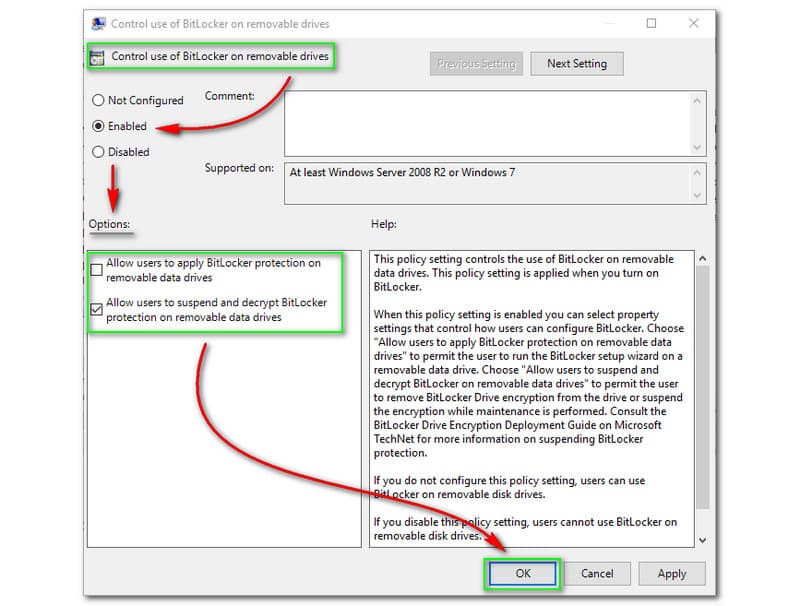Go to the Next Setting
This screenshot has height=606, width=800.
click(x=577, y=64)
